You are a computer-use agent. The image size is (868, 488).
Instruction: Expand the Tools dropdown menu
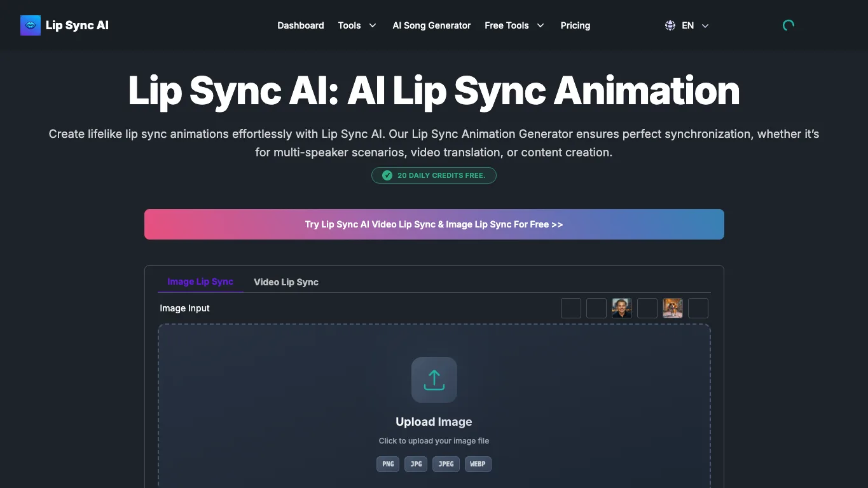tap(357, 25)
